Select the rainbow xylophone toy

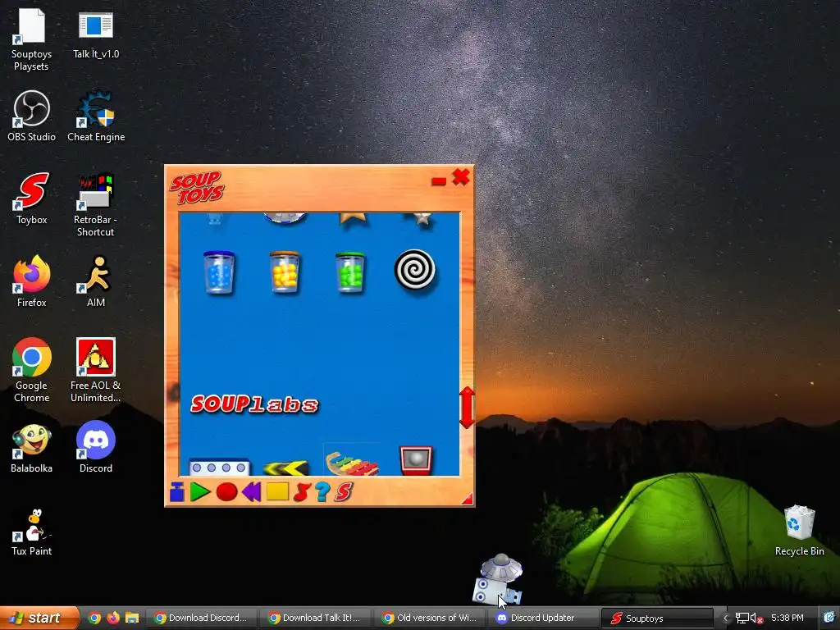[351, 463]
